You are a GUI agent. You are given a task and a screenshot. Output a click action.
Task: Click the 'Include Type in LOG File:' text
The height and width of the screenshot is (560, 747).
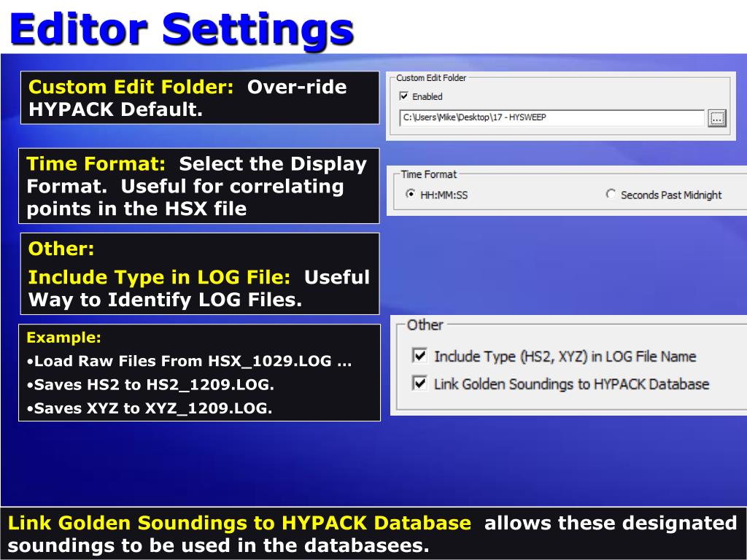click(x=159, y=277)
